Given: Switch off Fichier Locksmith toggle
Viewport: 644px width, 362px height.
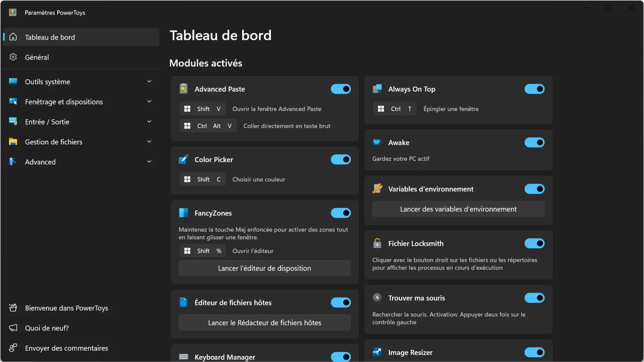Looking at the screenshot, I should [535, 243].
